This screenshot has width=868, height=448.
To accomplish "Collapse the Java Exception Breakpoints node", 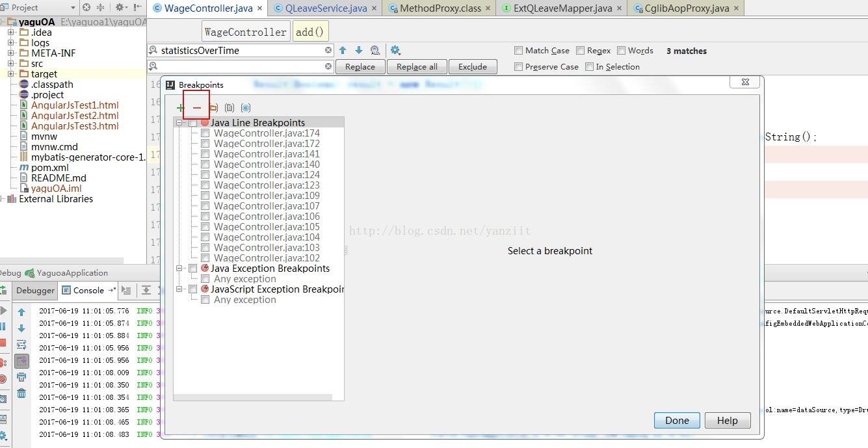I will [179, 269].
